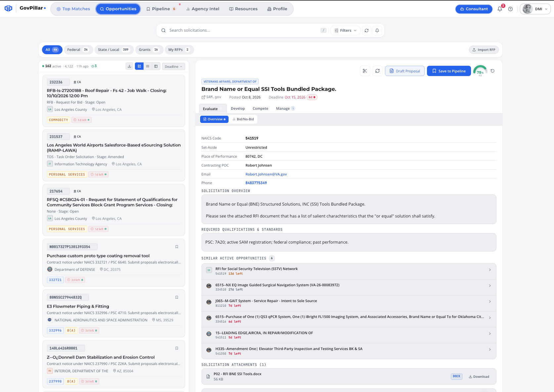Screen dimensions: 554x392
Task: Open the Filters dropdown
Action: (x=345, y=30)
